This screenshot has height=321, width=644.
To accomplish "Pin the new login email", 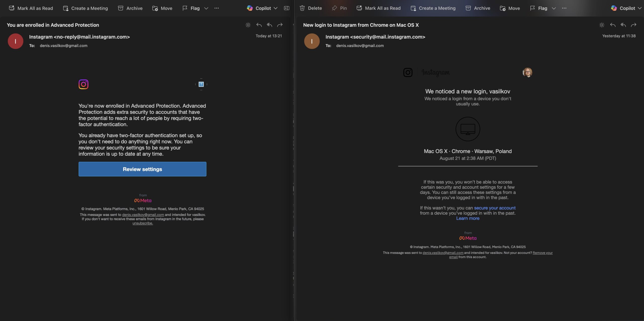I will point(339,8).
